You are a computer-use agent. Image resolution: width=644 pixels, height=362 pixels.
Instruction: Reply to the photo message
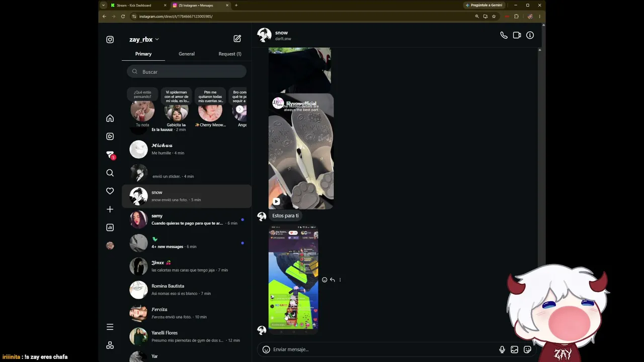coord(332,280)
